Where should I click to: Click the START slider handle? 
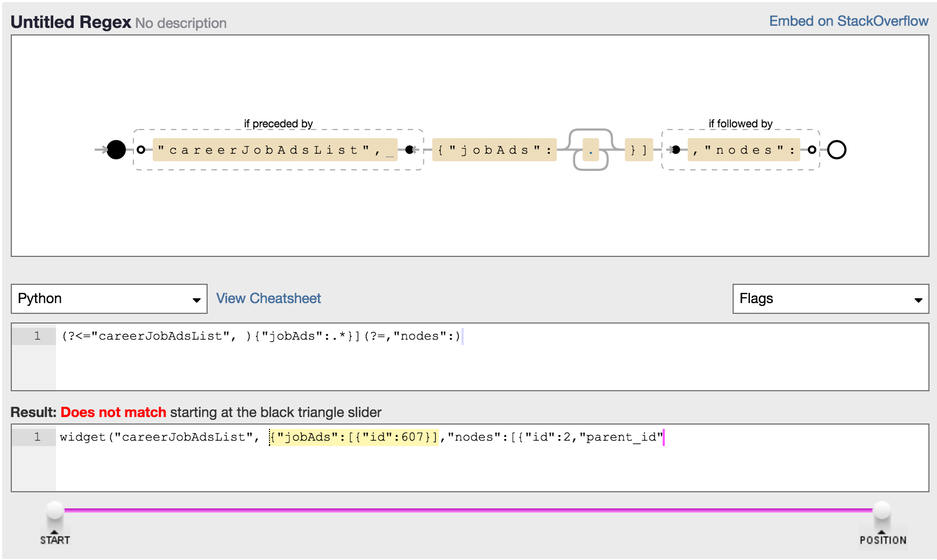point(55,512)
